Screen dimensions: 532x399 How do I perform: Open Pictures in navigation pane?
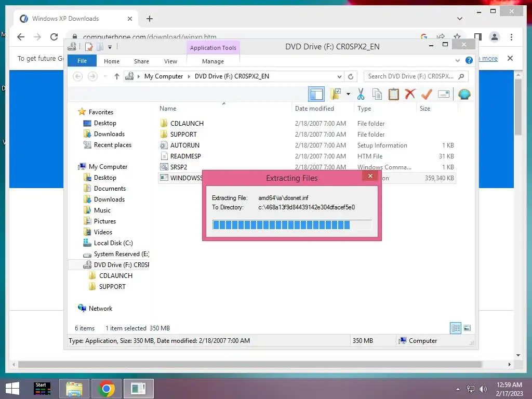[x=104, y=221]
